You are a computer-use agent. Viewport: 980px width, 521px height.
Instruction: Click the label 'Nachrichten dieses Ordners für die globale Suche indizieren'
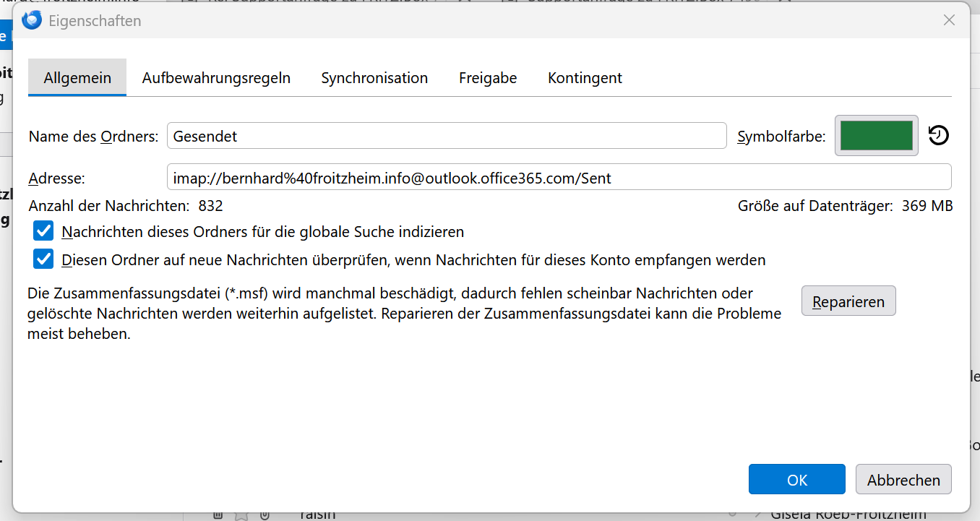[x=263, y=232]
